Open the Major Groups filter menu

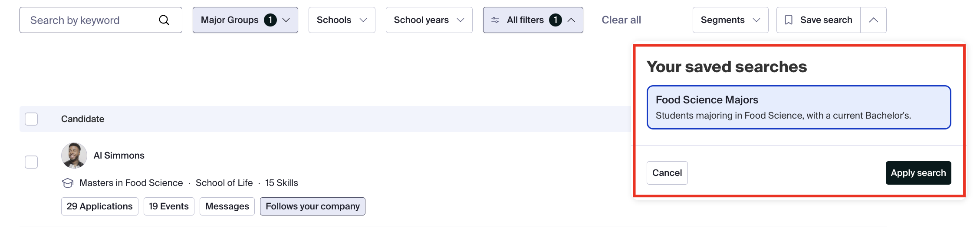click(245, 20)
